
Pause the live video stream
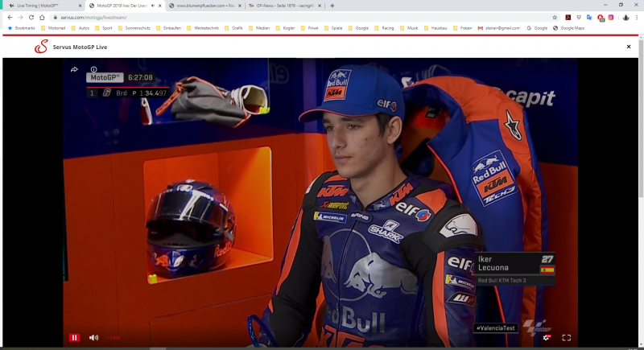point(74,338)
